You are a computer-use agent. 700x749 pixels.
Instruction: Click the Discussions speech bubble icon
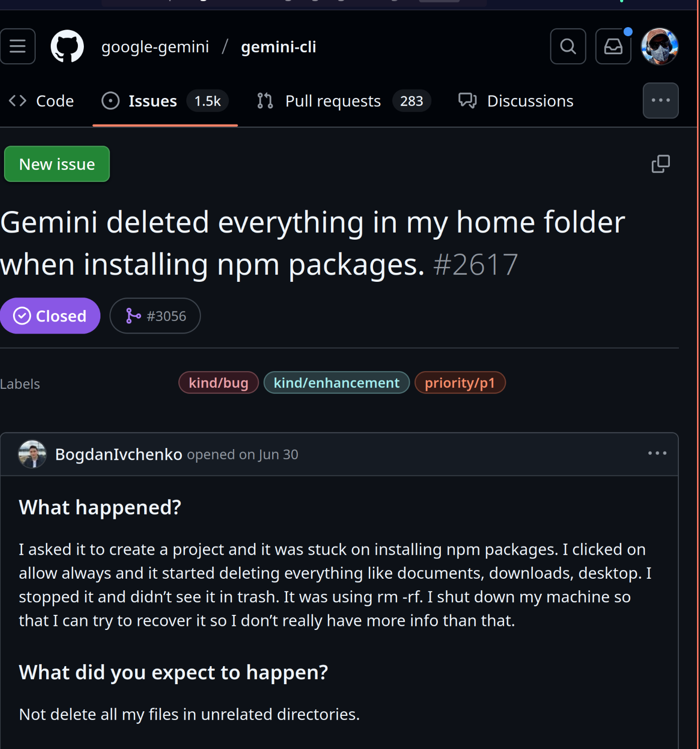point(468,100)
